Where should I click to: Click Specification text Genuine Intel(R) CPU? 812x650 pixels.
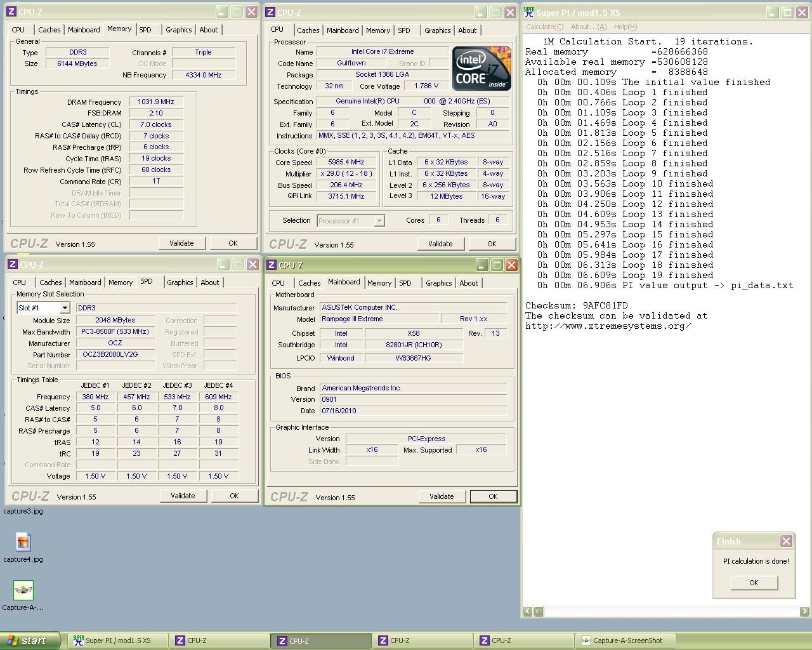point(413,102)
